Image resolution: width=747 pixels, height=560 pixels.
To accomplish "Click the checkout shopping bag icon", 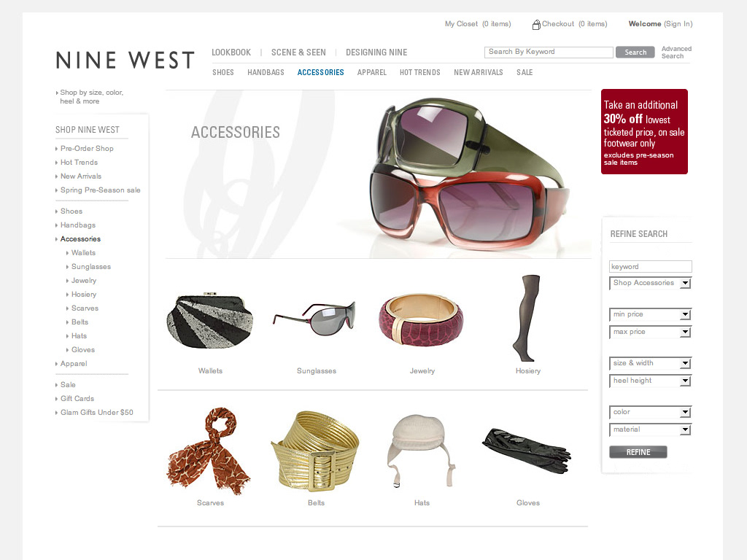I will pos(536,25).
